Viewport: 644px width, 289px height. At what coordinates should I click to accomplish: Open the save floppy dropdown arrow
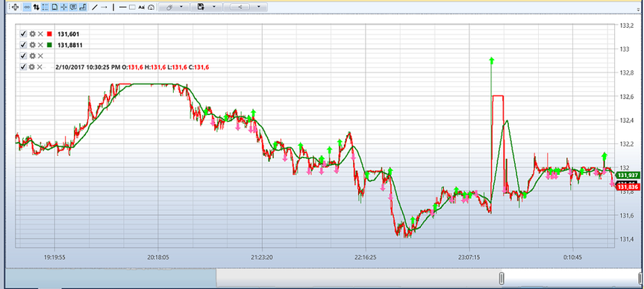pyautogui.click(x=215, y=7)
